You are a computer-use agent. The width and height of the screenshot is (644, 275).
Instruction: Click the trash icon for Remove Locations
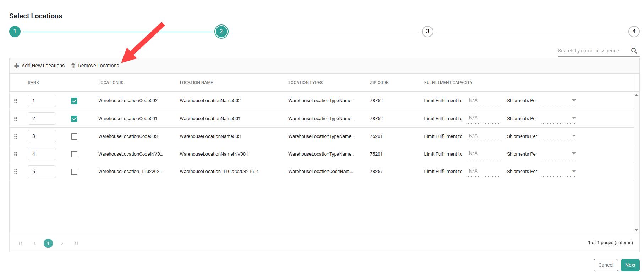pos(73,66)
